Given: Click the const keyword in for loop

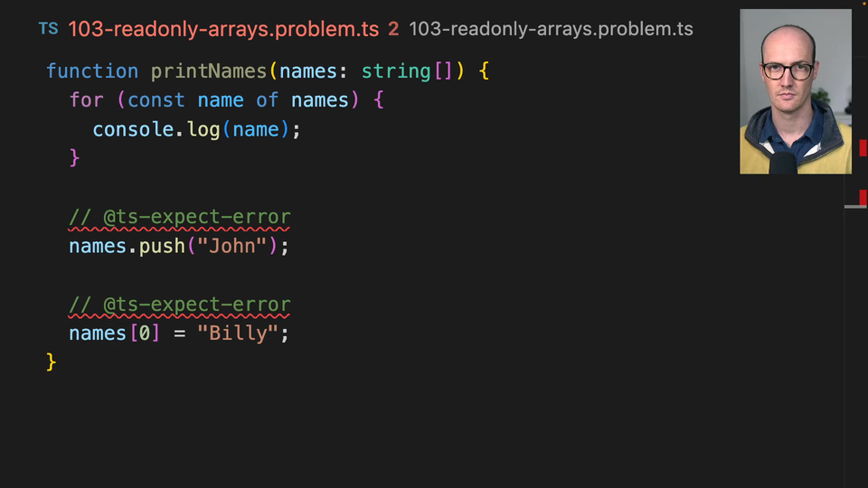Looking at the screenshot, I should 156,100.
